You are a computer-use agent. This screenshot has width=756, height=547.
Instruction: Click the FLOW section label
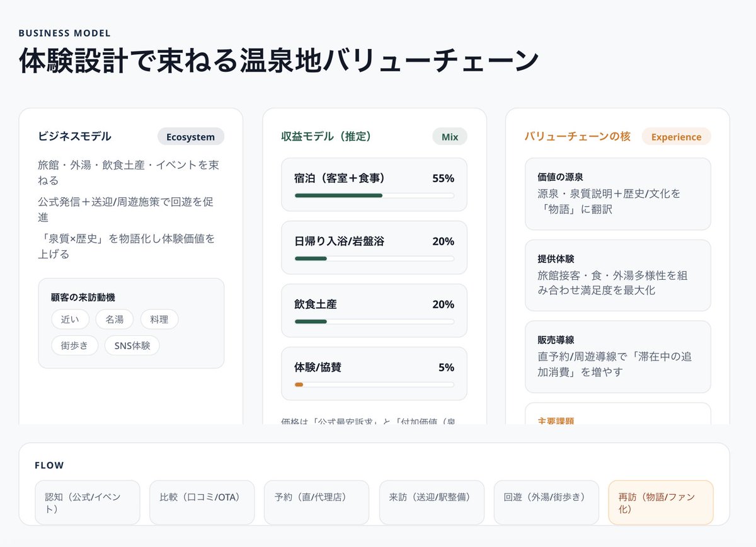[x=49, y=466]
